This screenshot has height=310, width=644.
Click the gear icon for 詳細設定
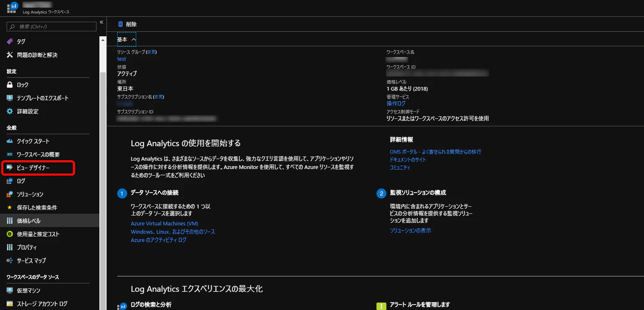[10, 111]
